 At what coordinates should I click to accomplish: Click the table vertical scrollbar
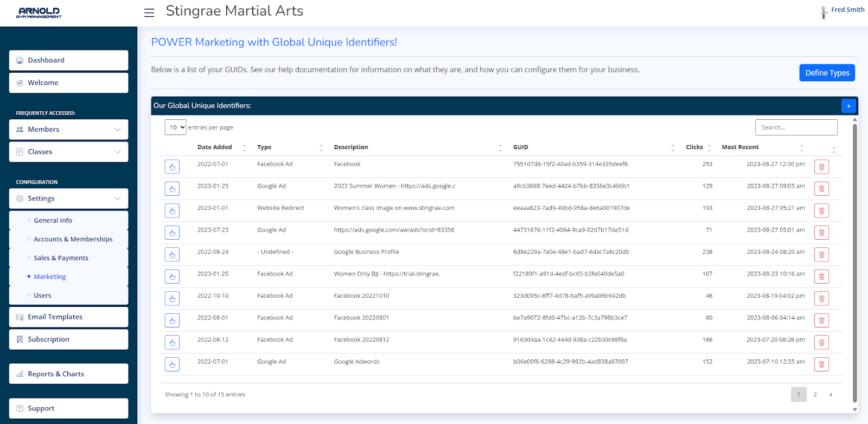855,260
